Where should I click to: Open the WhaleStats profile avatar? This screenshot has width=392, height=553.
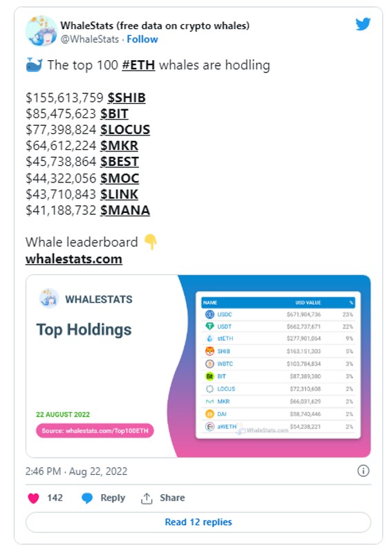pyautogui.click(x=41, y=30)
